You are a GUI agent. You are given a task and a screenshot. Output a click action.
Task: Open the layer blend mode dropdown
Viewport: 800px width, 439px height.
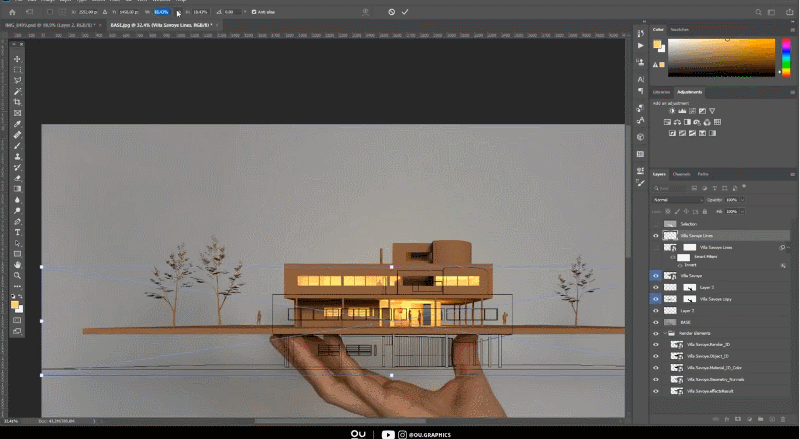677,200
